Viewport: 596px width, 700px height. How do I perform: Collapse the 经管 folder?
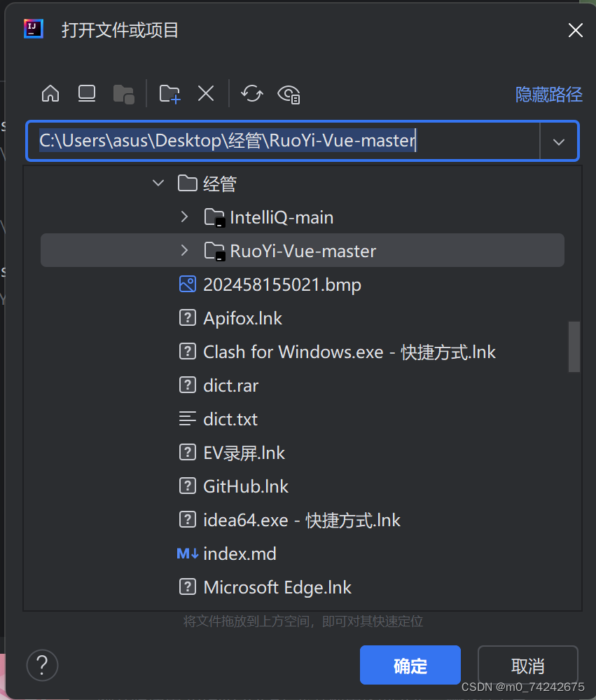click(x=158, y=183)
